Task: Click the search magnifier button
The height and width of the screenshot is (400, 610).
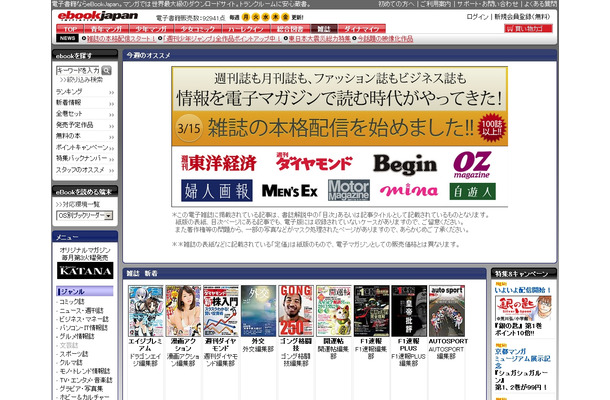Action: [x=106, y=70]
